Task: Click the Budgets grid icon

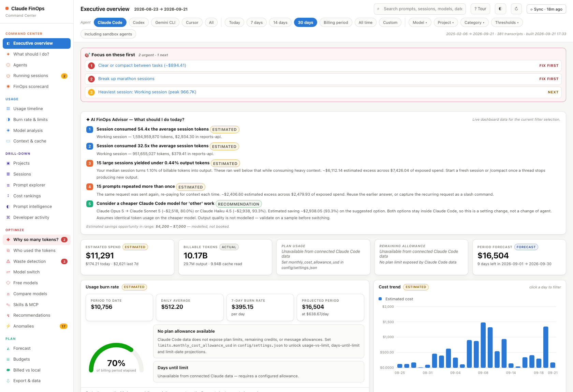Action: click(x=8, y=359)
